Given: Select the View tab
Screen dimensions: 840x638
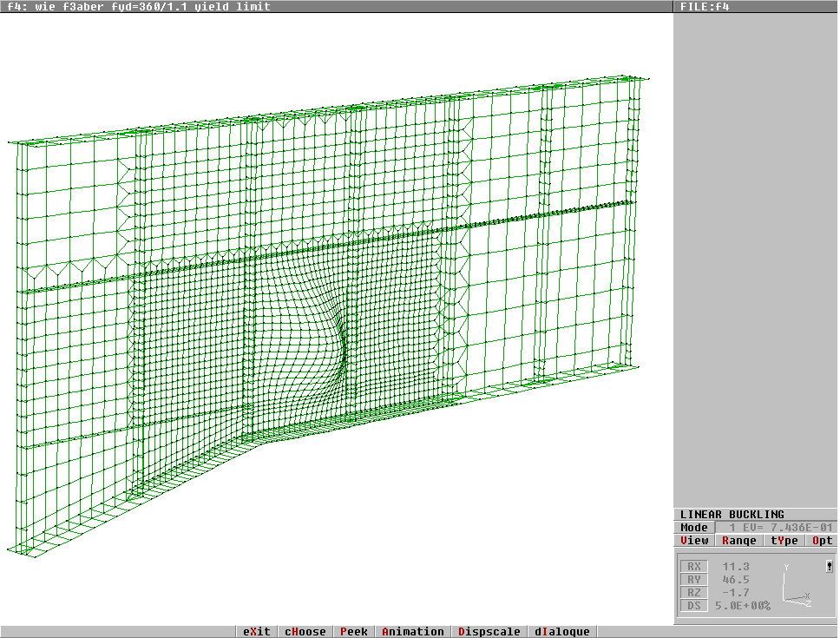Looking at the screenshot, I should (694, 541).
